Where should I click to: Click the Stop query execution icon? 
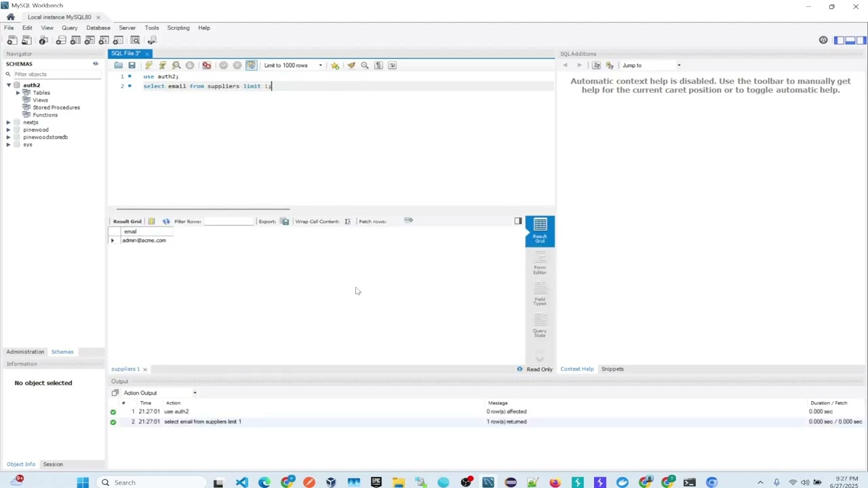[x=190, y=65]
